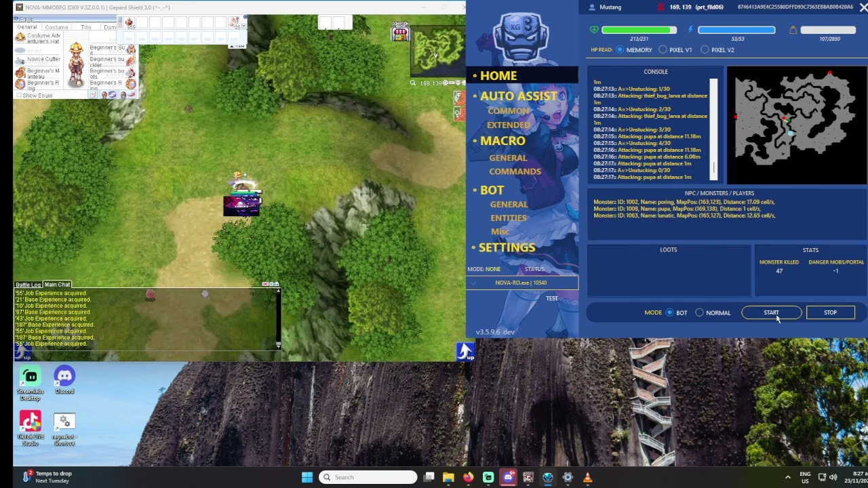The image size is (868, 488).
Task: Click the taskbar Search box
Action: point(368,477)
